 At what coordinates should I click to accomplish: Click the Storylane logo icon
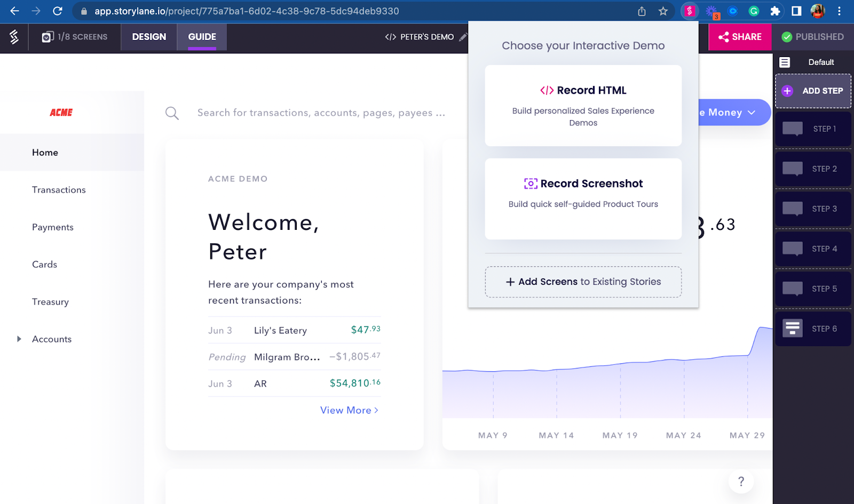(14, 37)
